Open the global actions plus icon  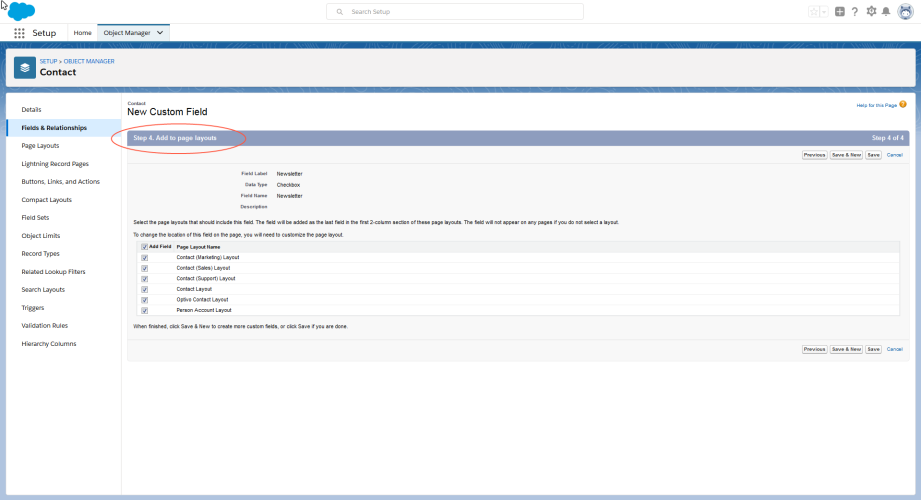[839, 12]
